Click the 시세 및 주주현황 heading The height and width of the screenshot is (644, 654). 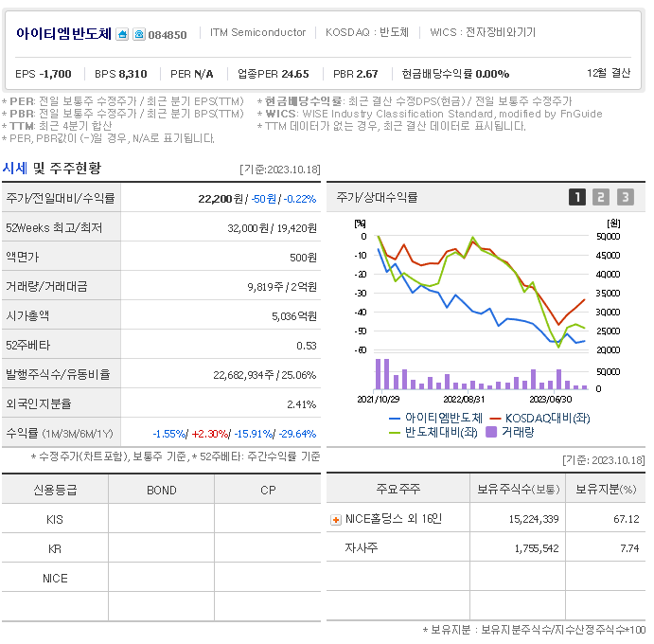(x=52, y=169)
